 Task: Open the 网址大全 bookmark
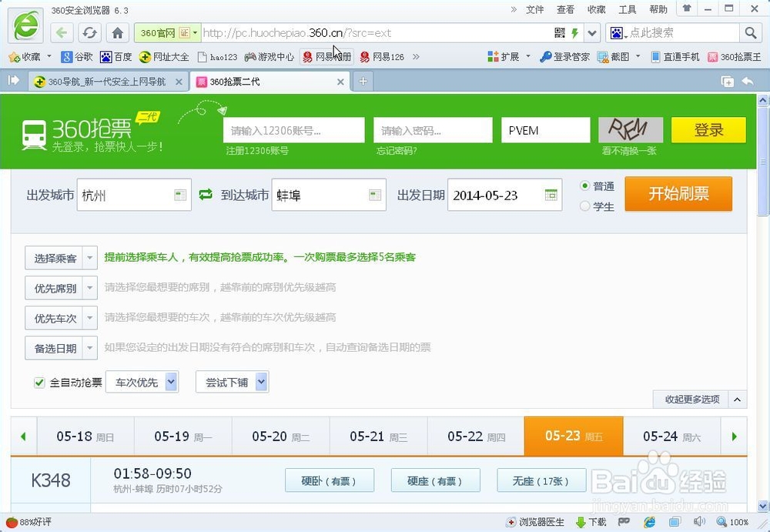click(x=164, y=57)
